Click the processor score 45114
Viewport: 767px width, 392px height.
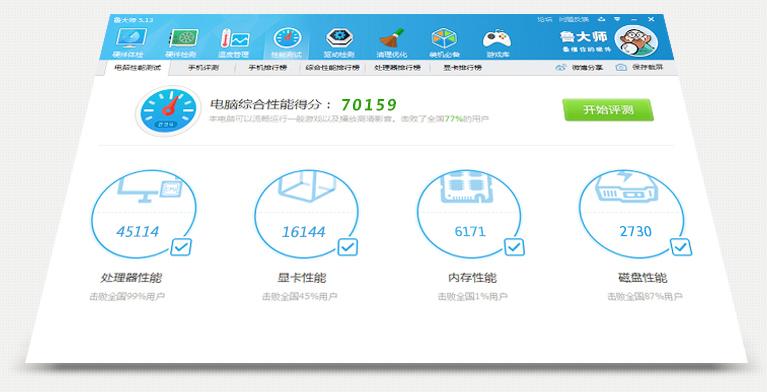coord(137,231)
